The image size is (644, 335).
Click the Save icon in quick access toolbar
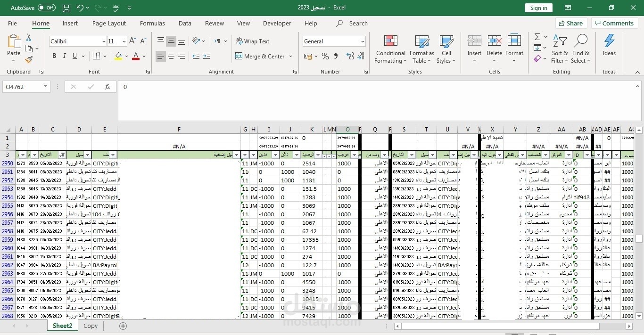pos(66,8)
